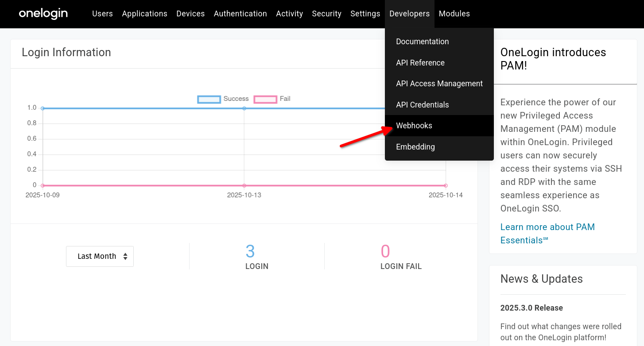The width and height of the screenshot is (644, 346).
Task: Open the Users menu
Action: 102,14
